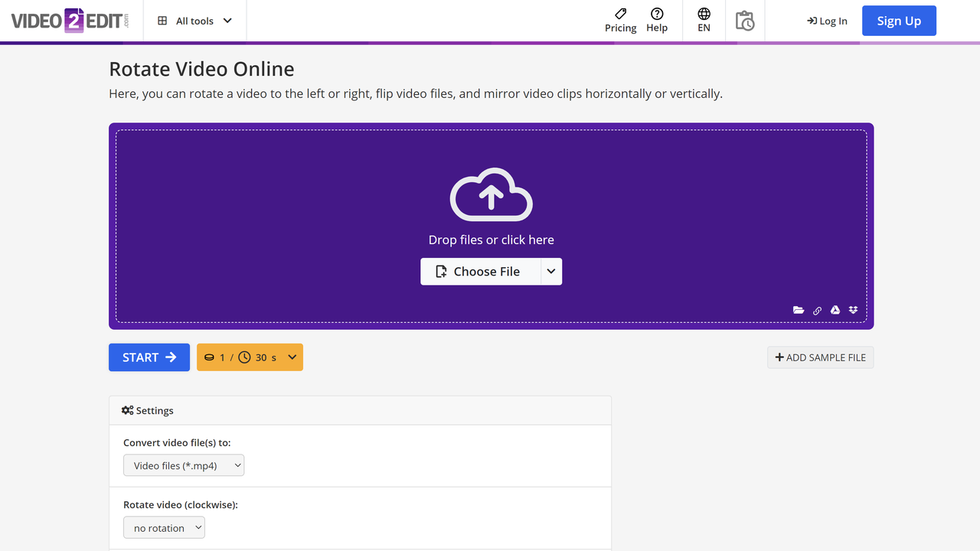Screen dimensions: 980x551
Task: Open the Choose File dropdown arrow
Action: [550, 271]
